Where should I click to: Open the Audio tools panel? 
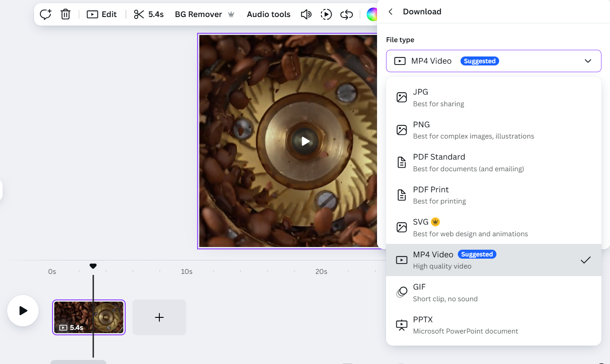268,14
